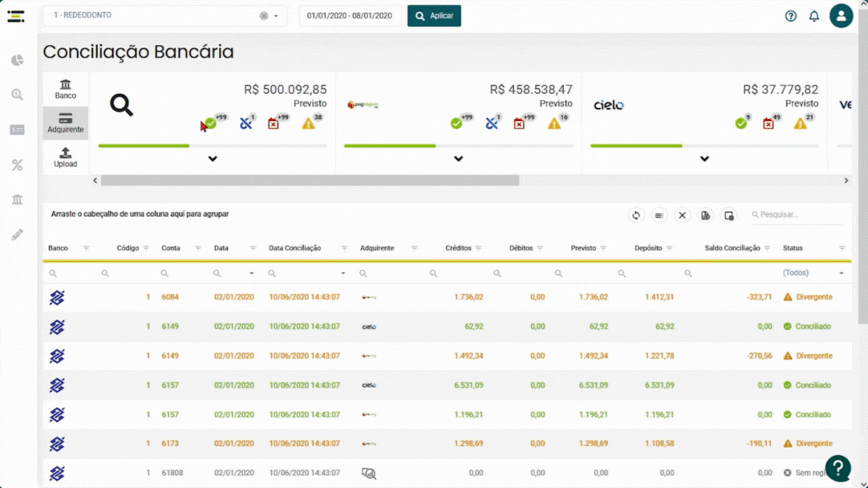Image resolution: width=868 pixels, height=488 pixels.
Task: Open the Data filter row date dropdown
Action: click(x=251, y=273)
